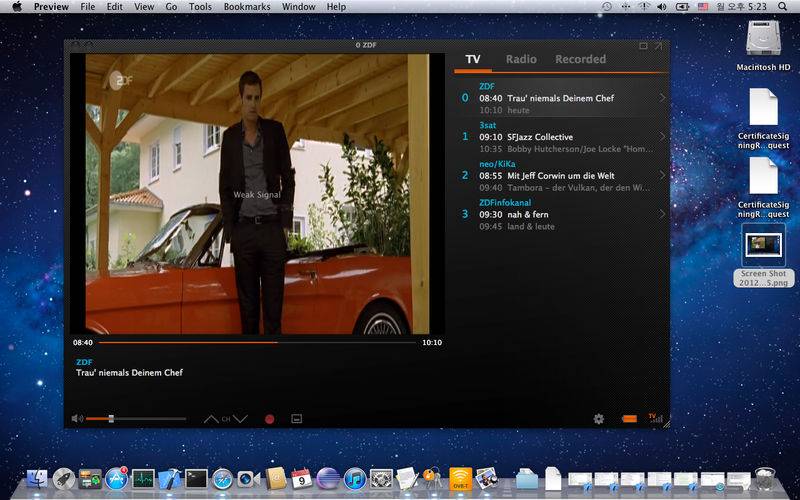The image size is (800, 500).
Task: Click the program progress bar
Action: tap(257, 342)
